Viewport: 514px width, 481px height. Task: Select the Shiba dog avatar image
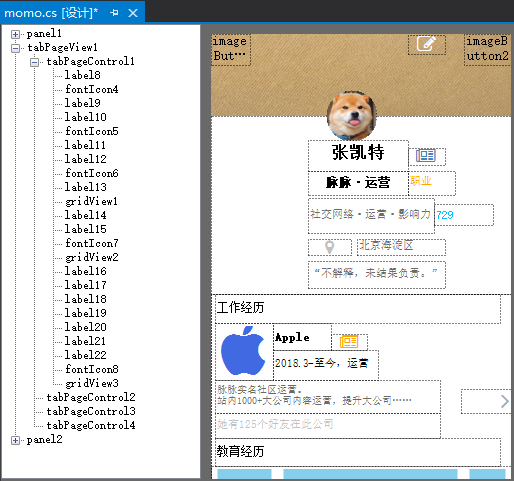(x=352, y=116)
